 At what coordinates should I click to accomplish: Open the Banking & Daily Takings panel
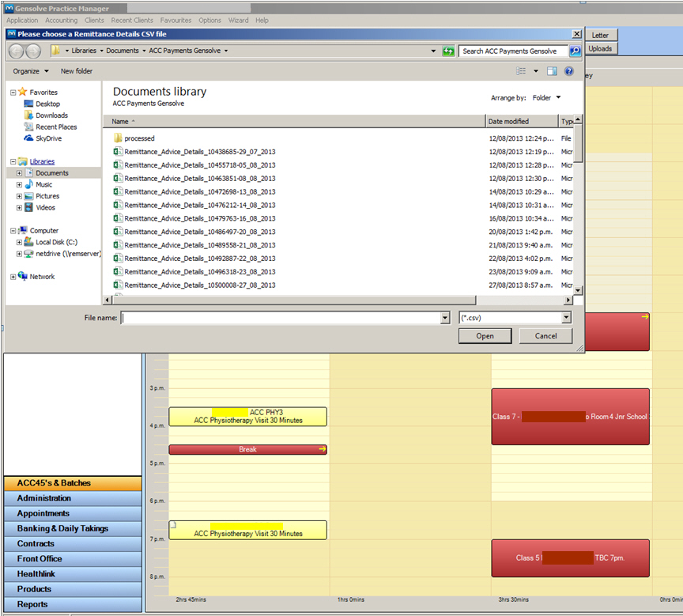click(73, 528)
